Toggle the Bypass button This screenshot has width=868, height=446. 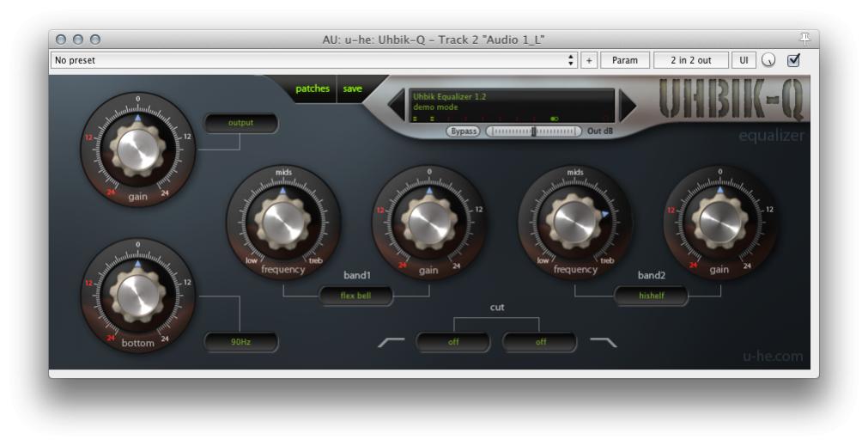(x=464, y=131)
